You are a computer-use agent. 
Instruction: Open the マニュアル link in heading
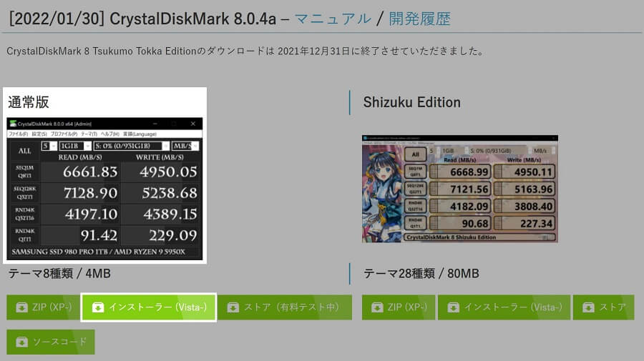[x=333, y=19]
